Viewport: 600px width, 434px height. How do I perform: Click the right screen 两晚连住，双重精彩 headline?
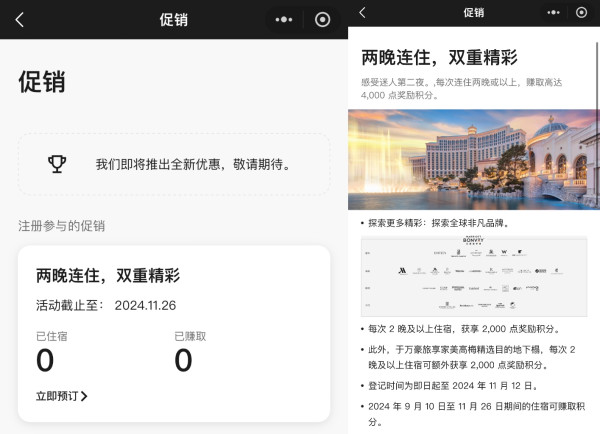(x=439, y=58)
